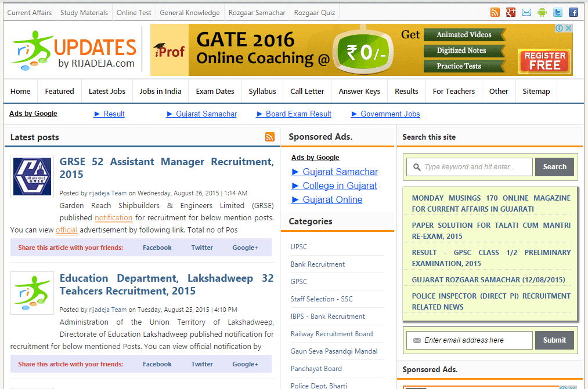Open the UPSC category link
The width and height of the screenshot is (588, 389).
click(x=298, y=246)
